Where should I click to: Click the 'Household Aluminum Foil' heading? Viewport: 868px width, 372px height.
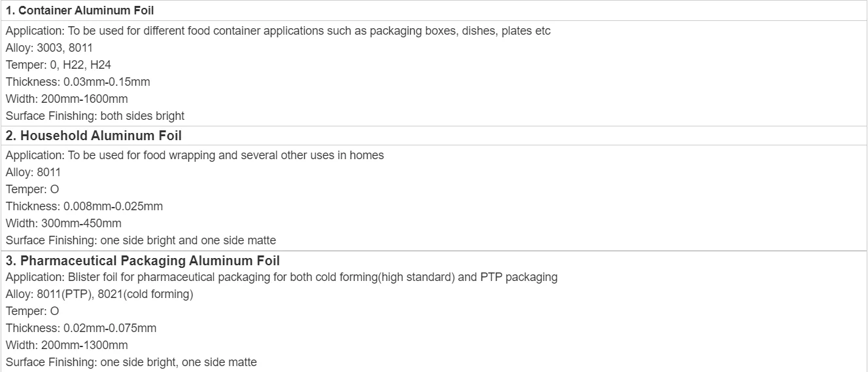point(94,136)
